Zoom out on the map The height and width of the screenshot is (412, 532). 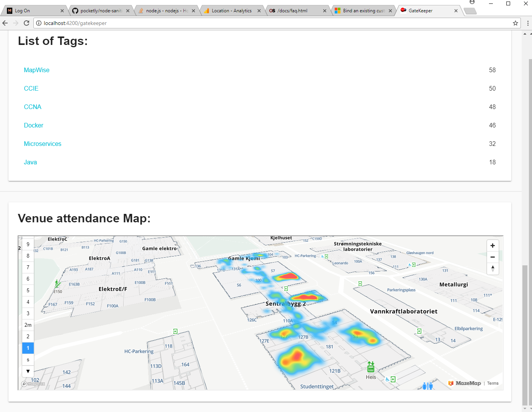point(492,257)
